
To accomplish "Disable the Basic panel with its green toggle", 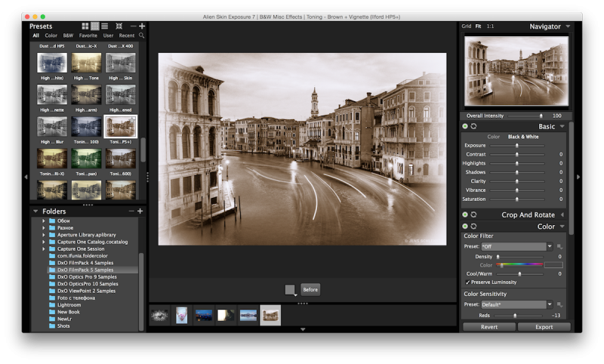I will click(465, 126).
